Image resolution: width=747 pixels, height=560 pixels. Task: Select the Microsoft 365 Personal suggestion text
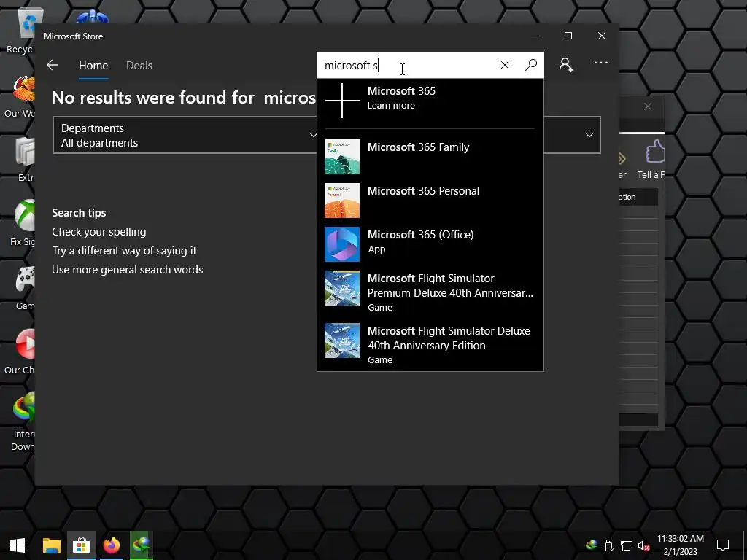[424, 191]
